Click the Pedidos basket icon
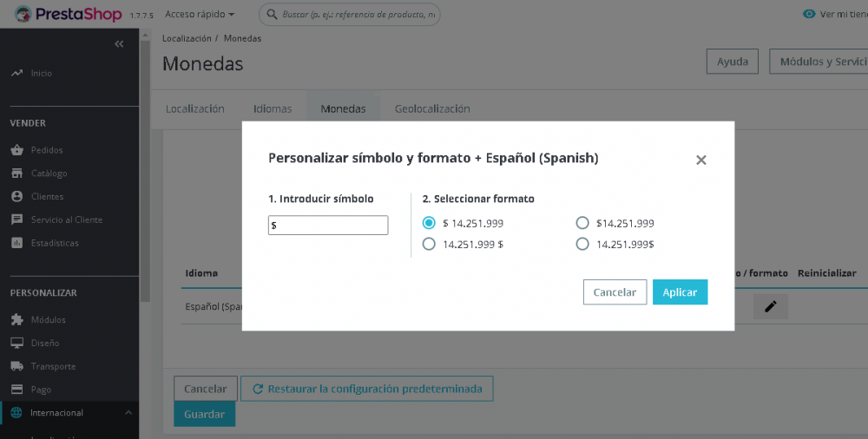Screen dimensions: 868x439 16,150
